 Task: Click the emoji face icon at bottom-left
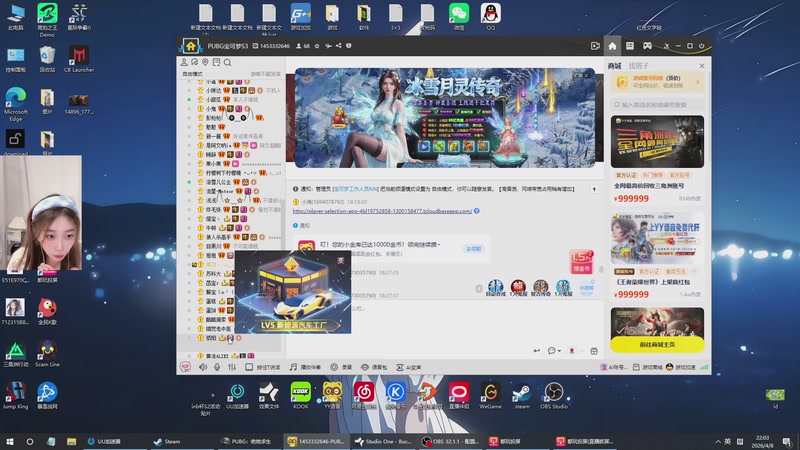(x=185, y=367)
